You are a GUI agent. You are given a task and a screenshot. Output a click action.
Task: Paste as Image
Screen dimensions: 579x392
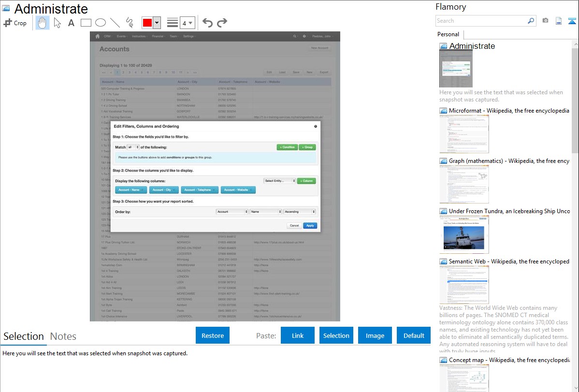click(x=375, y=335)
